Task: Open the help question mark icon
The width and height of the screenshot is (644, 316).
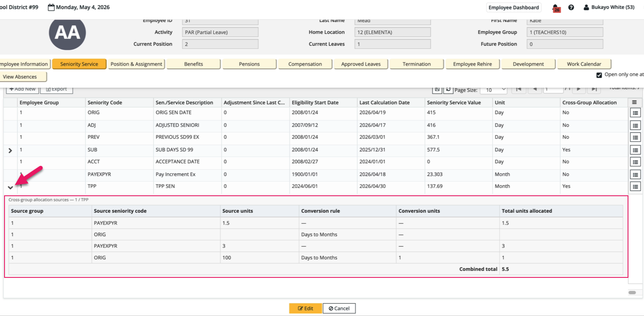Action: pos(571,7)
